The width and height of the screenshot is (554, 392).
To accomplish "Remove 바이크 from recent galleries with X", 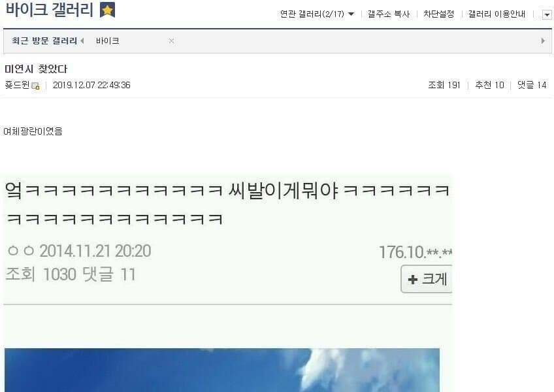I will pos(171,41).
